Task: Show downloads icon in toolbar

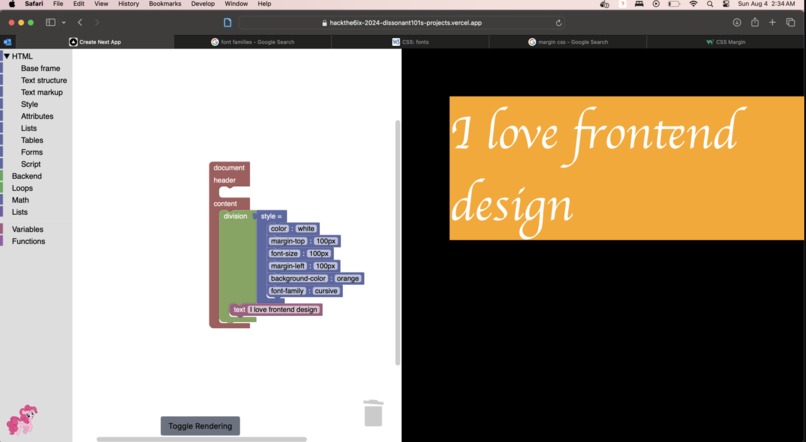Action: pos(737,22)
